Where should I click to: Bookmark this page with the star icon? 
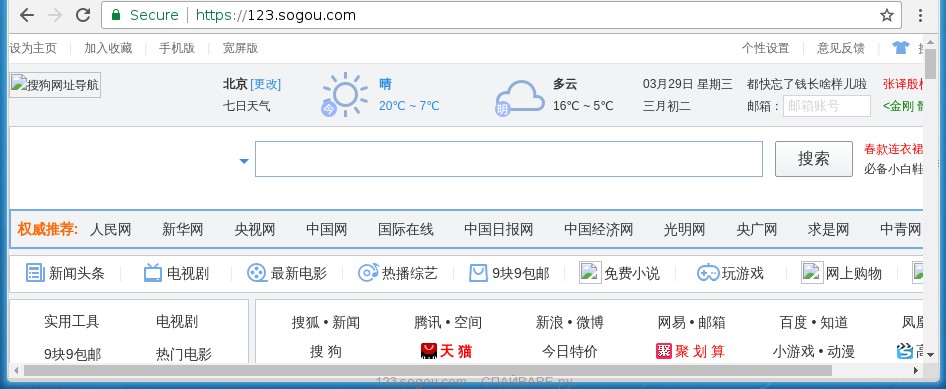[886, 15]
